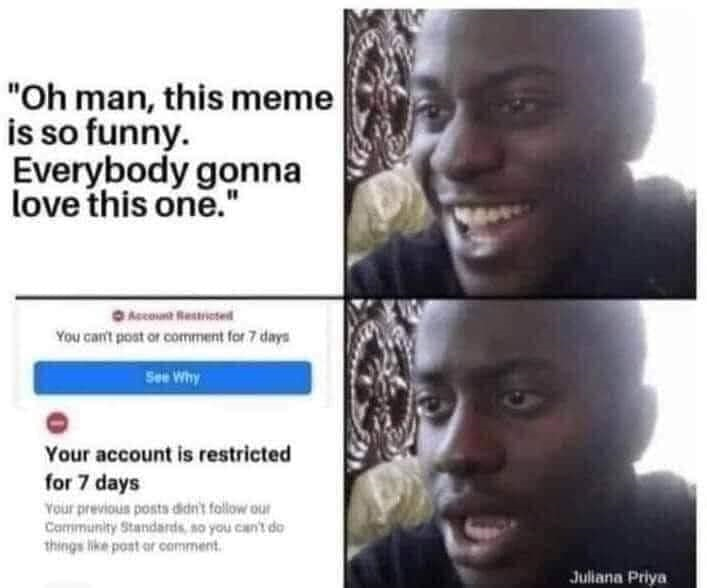Image resolution: width=707 pixels, height=588 pixels.
Task: Select the top photo of laughing man
Action: point(520,153)
